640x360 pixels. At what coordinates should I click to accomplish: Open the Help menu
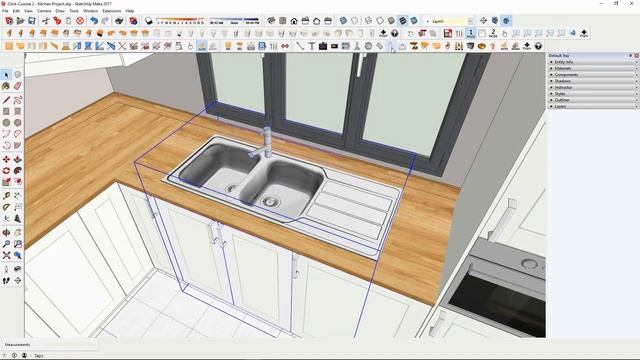point(130,11)
